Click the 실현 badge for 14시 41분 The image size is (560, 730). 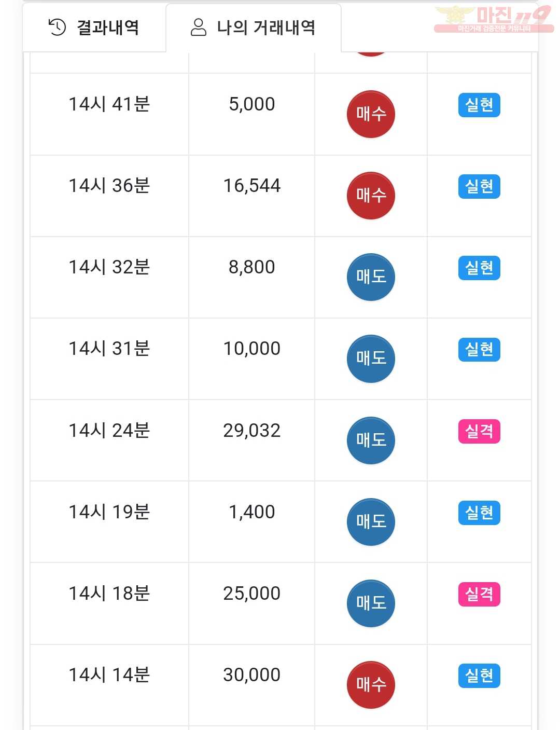pyautogui.click(x=479, y=105)
